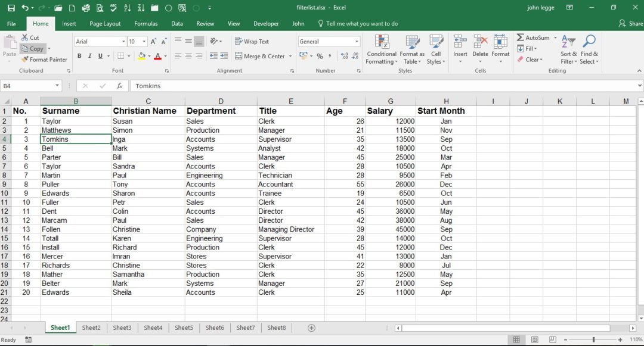The image size is (644, 346).
Task: Increase the font size
Action: (153, 42)
